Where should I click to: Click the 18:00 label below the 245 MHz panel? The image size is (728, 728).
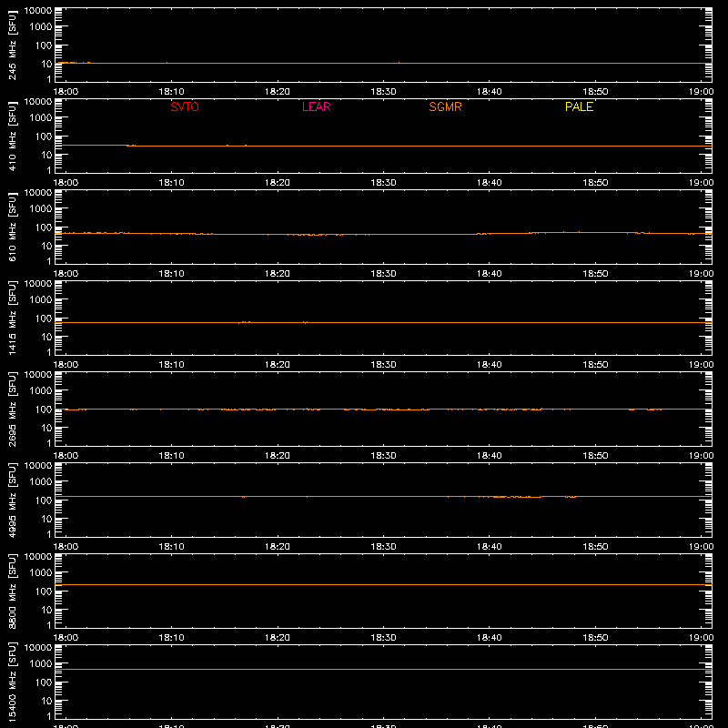(x=66, y=92)
